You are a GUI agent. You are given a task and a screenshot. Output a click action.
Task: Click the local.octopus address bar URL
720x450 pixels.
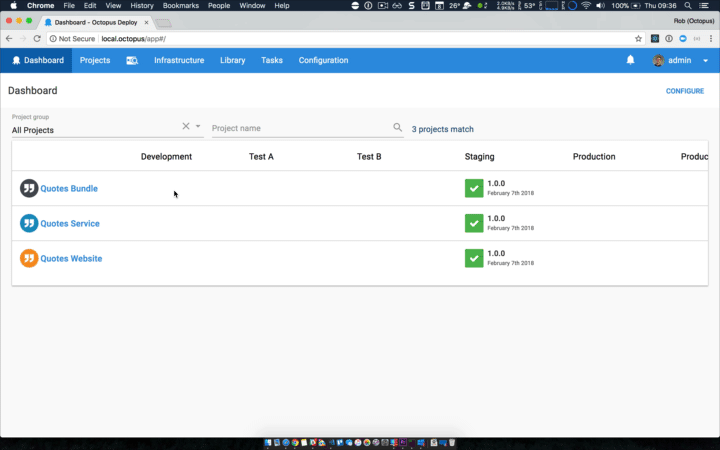pyautogui.click(x=134, y=39)
